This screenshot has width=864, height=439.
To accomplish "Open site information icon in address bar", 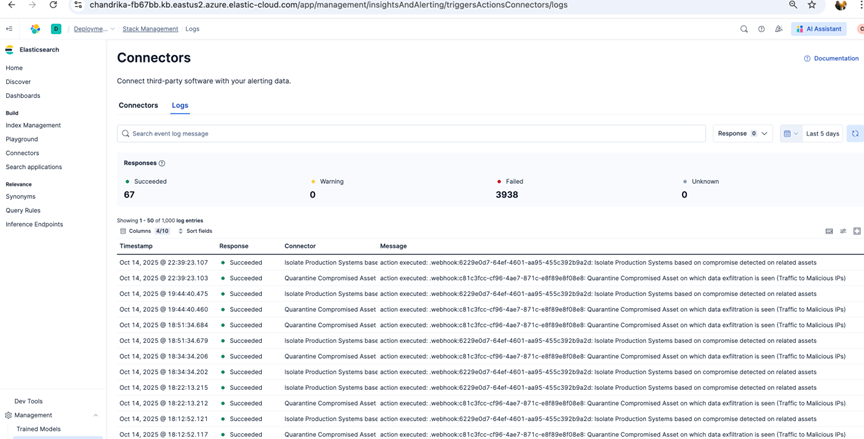I will click(x=78, y=5).
